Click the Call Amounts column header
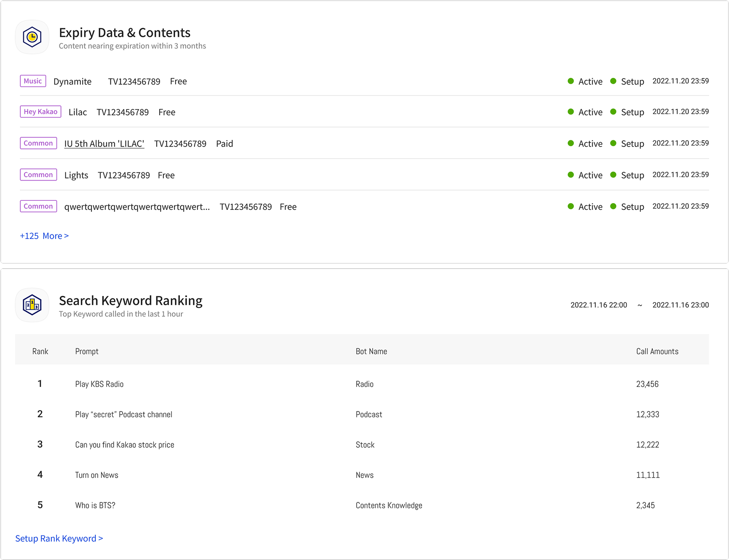 click(657, 352)
